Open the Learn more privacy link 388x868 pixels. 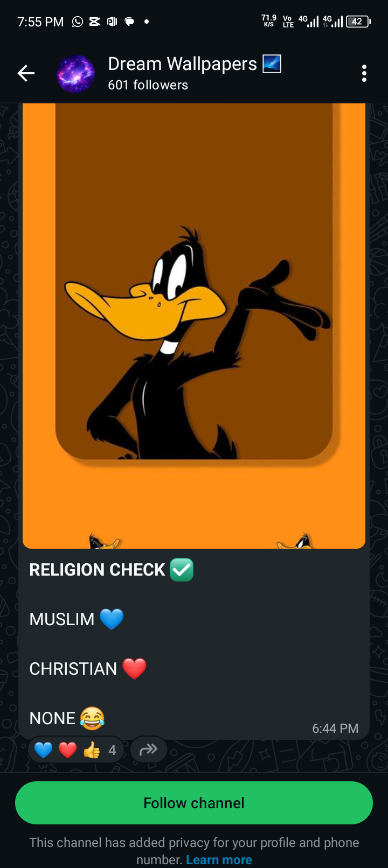219,860
